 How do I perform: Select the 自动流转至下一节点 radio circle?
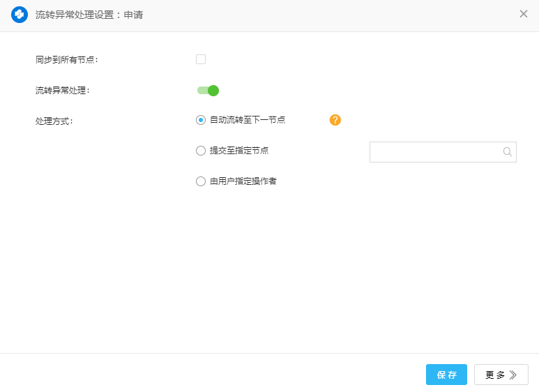pos(201,120)
